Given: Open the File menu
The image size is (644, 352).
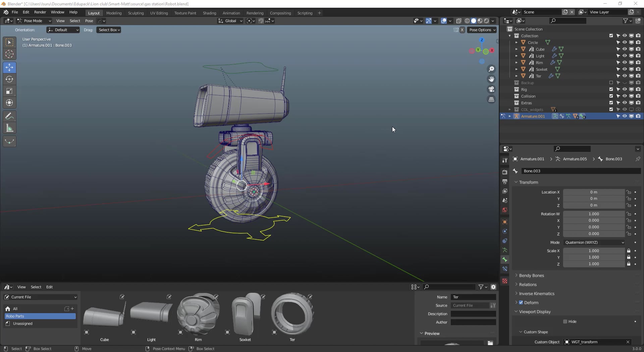Looking at the screenshot, I should click(x=15, y=12).
